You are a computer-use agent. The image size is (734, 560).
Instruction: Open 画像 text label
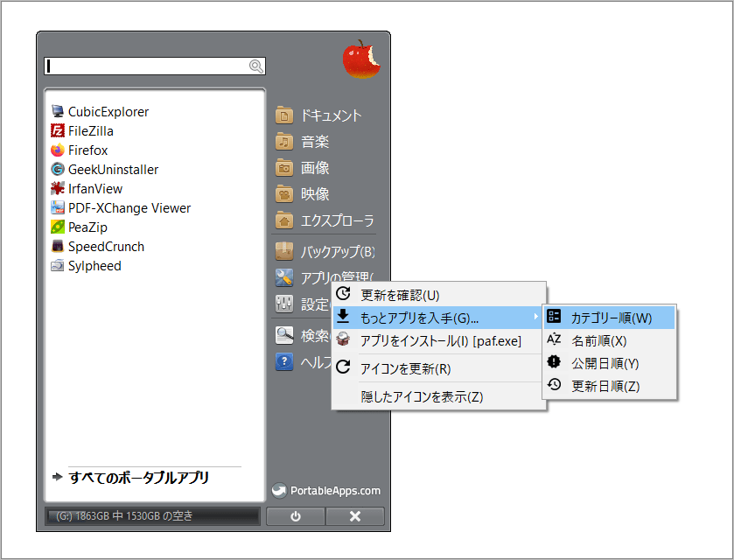(x=315, y=168)
